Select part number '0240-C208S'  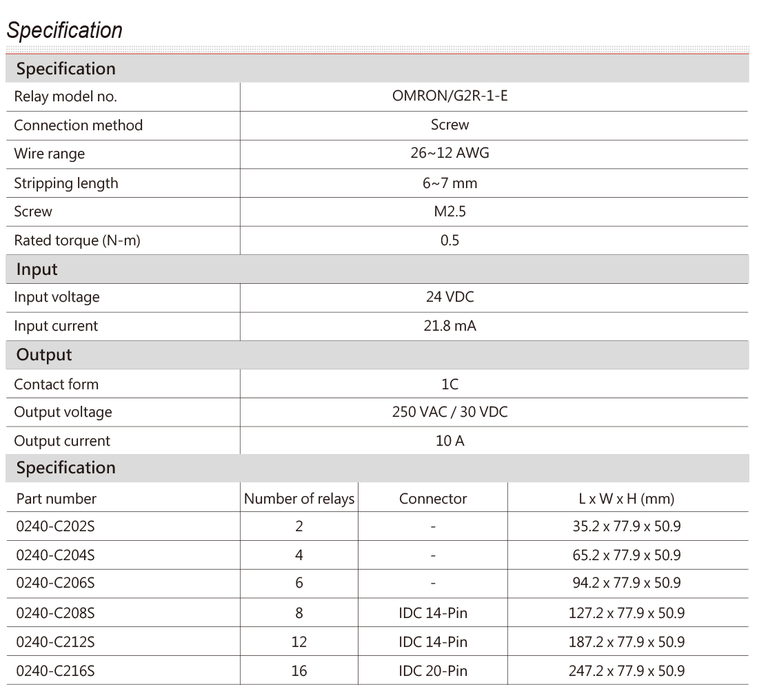(x=56, y=613)
